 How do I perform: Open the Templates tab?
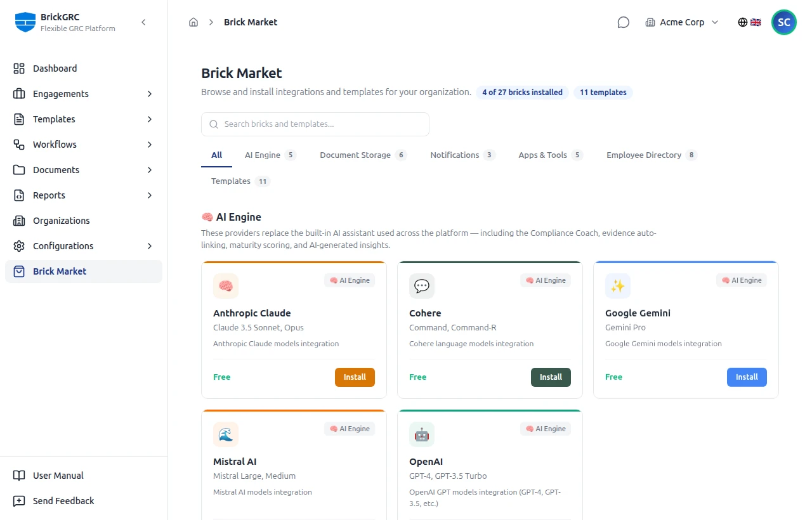point(230,181)
